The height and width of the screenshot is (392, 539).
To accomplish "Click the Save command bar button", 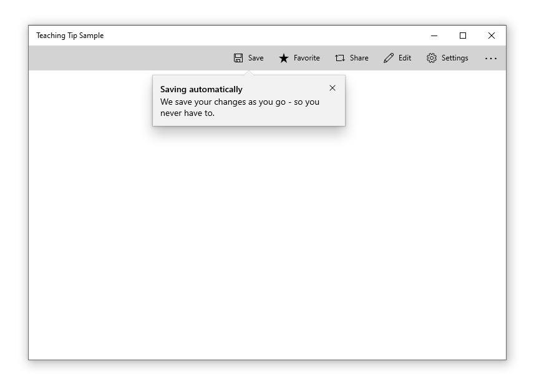I will pos(248,58).
